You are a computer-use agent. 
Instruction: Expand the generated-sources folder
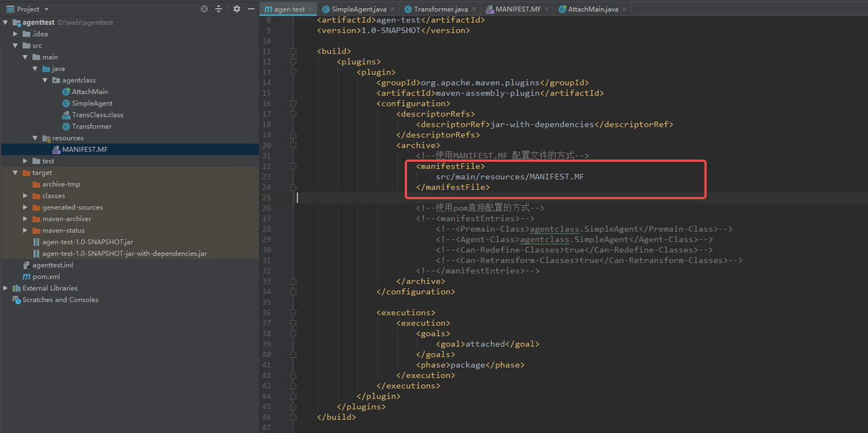[x=26, y=207]
